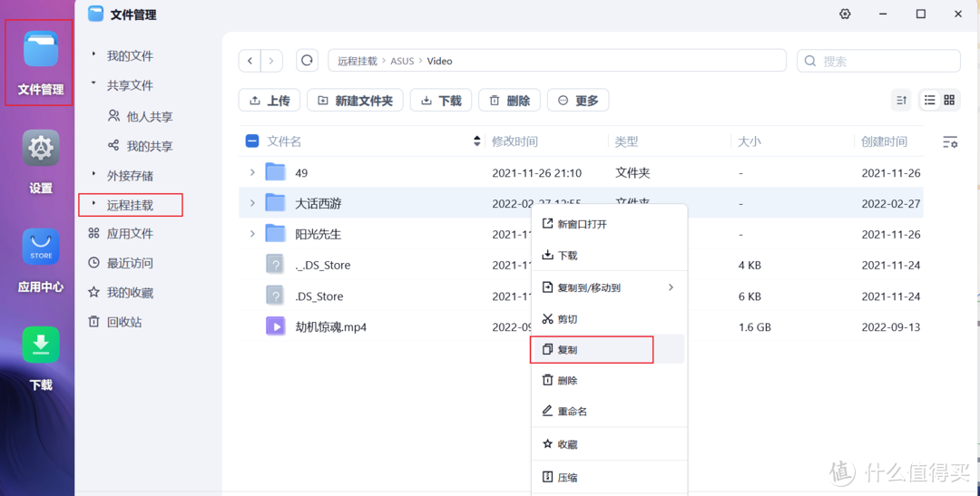Click the 49 folder icon
980x496 pixels.
pos(275,171)
